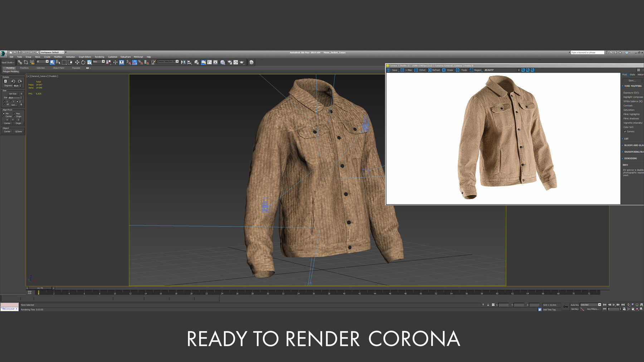
Task: Click the Align tool icon
Action: tap(189, 62)
